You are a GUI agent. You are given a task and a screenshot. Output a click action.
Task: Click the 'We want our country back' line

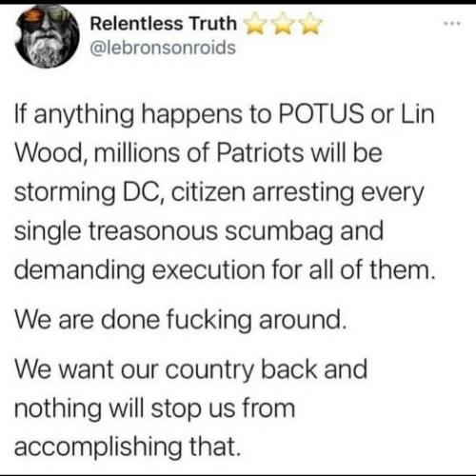[190, 369]
